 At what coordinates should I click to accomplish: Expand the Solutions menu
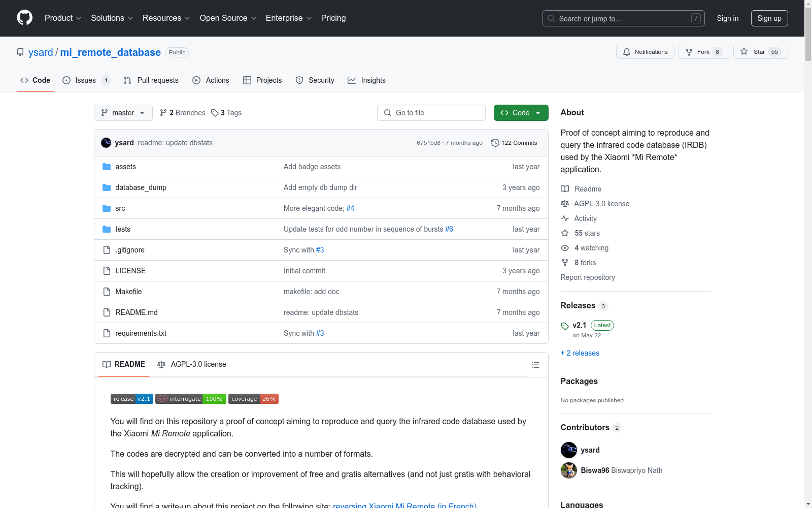[112, 18]
